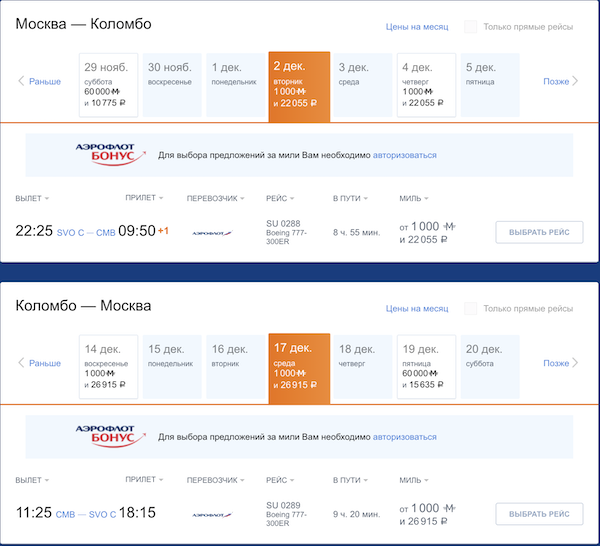Sort outbound flights by Вылет column

[x=32, y=198]
